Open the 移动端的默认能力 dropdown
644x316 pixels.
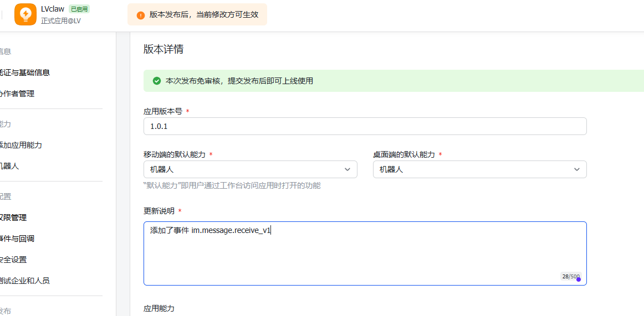(x=250, y=169)
